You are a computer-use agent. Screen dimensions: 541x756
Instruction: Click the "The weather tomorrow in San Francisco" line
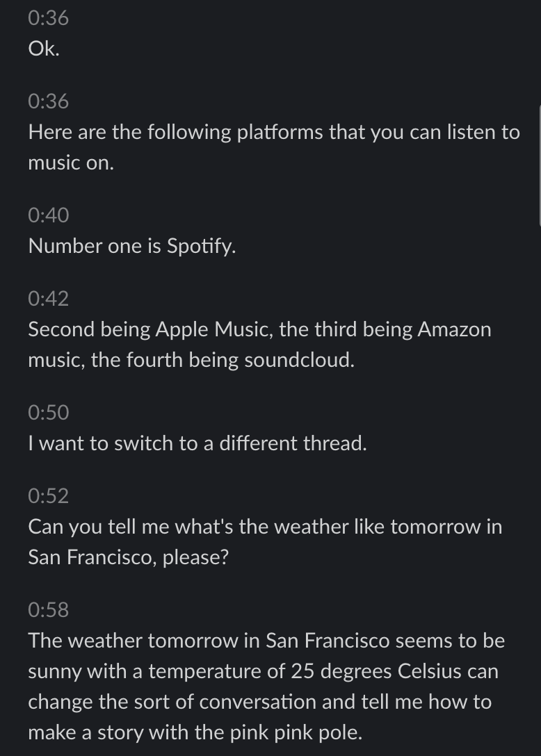pos(266,641)
